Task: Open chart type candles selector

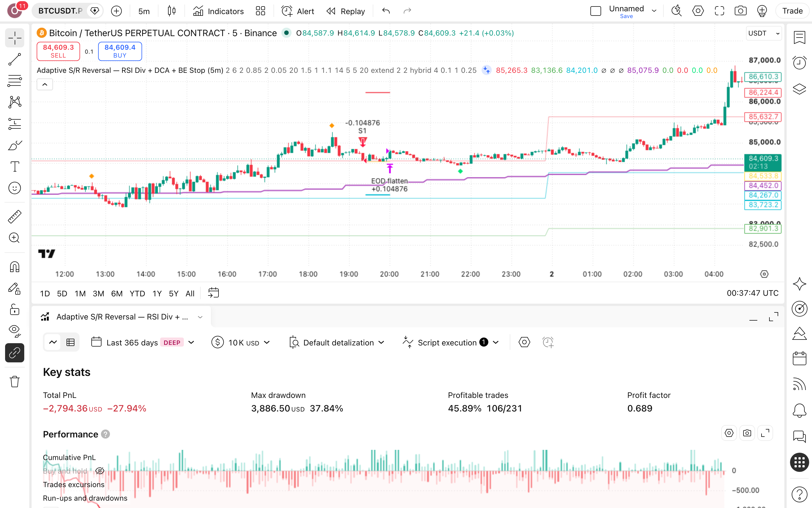Action: pyautogui.click(x=171, y=11)
